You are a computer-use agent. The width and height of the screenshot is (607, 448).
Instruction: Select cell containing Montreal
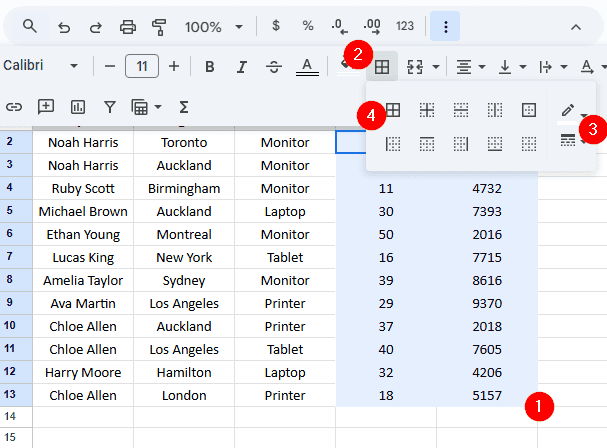click(x=184, y=234)
